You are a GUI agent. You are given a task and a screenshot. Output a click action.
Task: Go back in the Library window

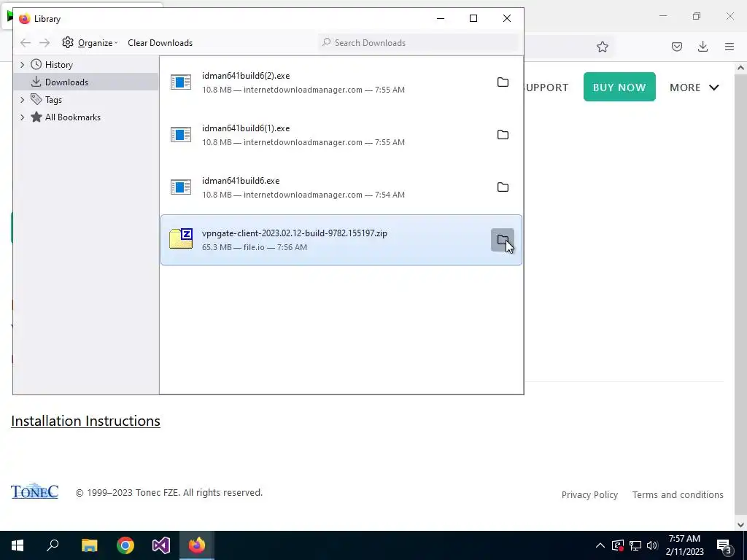click(26, 43)
